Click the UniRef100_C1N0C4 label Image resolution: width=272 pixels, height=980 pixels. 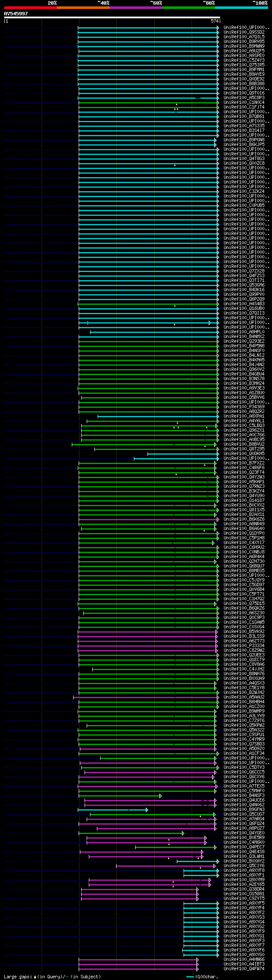(244, 102)
